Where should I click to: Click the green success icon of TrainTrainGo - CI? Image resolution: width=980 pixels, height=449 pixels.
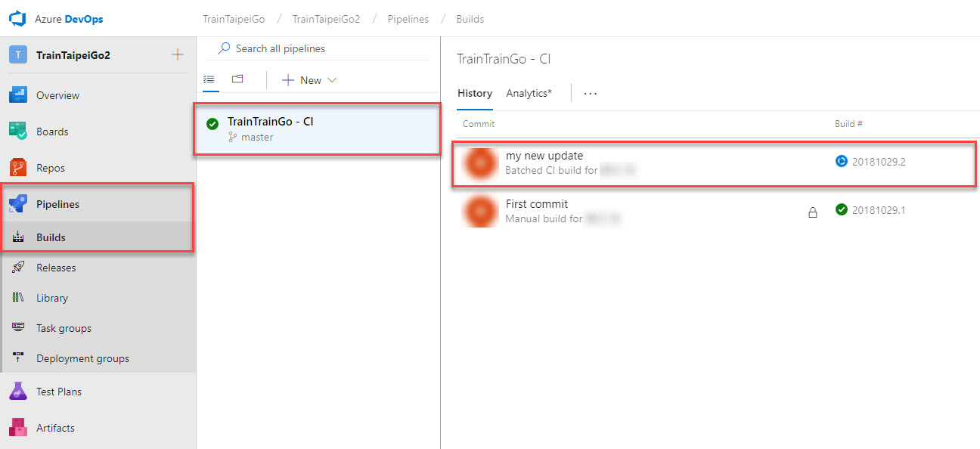[x=212, y=125]
